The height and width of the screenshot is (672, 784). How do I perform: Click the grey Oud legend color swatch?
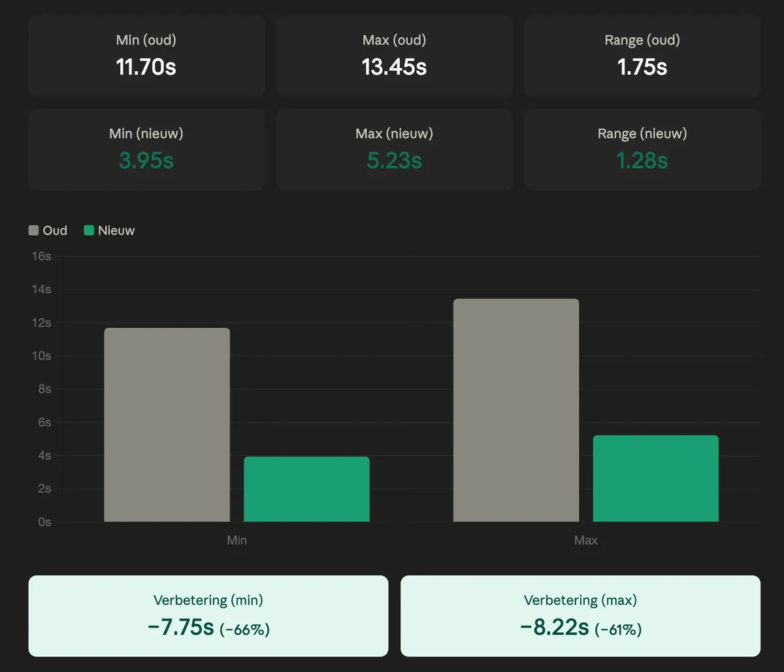pyautogui.click(x=33, y=231)
